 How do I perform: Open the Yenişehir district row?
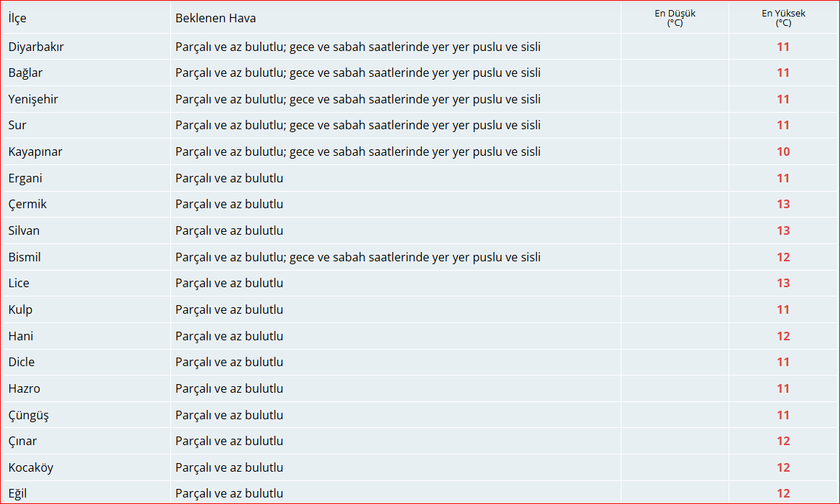point(33,99)
